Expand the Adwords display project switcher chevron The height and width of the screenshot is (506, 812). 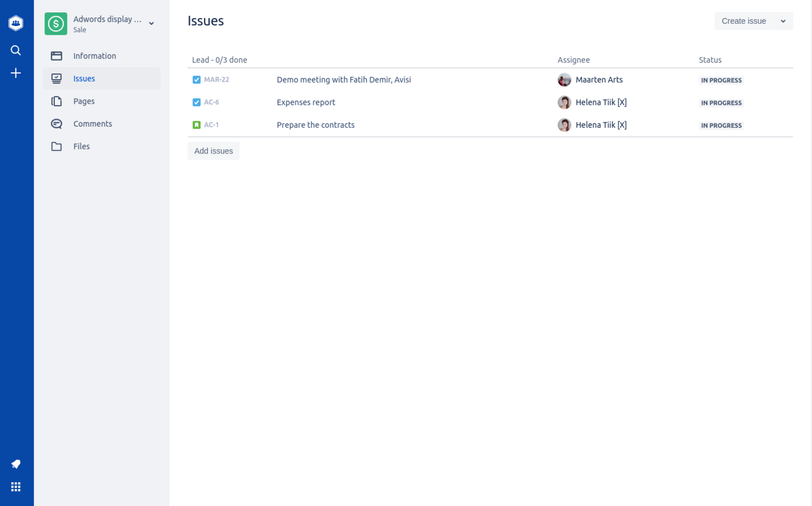(x=151, y=24)
